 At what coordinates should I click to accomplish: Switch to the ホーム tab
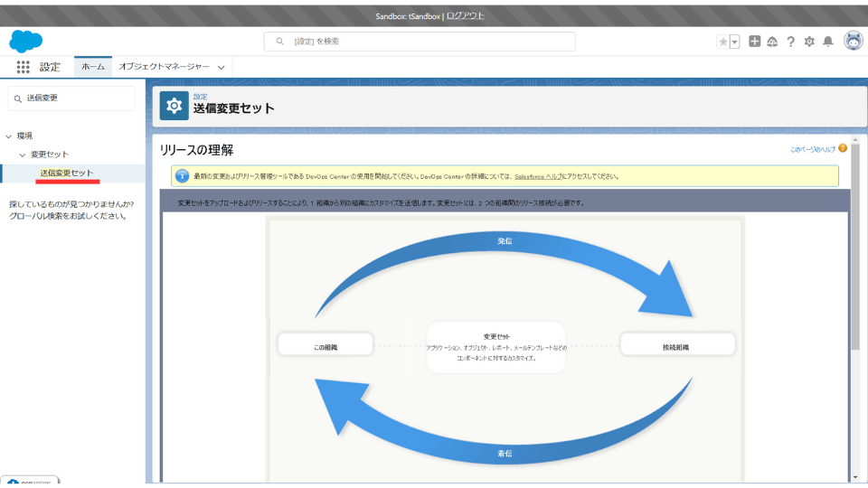(93, 67)
